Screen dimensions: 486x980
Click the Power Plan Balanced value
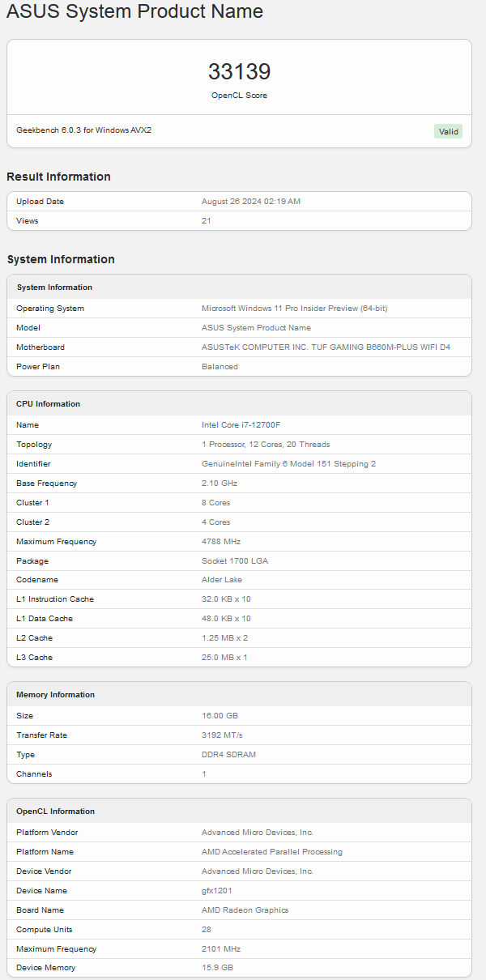click(x=220, y=367)
